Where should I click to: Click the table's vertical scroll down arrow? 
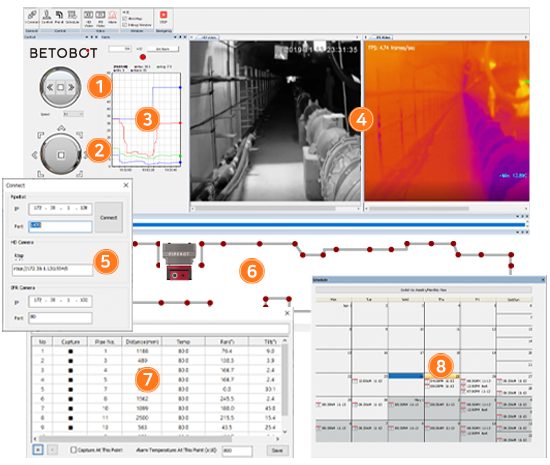click(285, 432)
